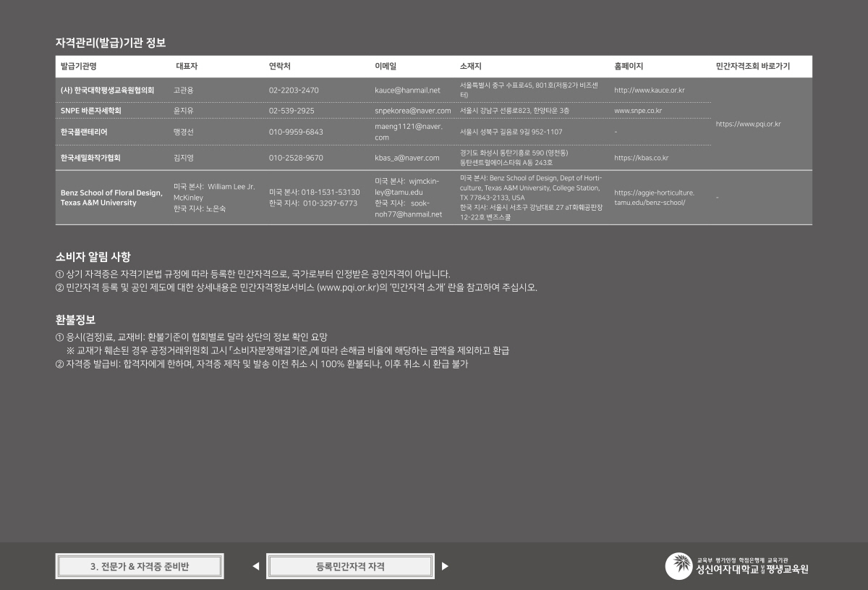This screenshot has height=590, width=868.
Task: Click phone number 02-2203-2470
Action: pos(294,90)
